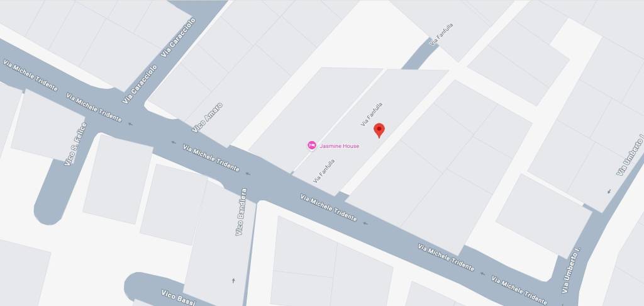Click the pink Jasmine House hotel icon
This screenshot has width=644, height=306.
(312, 145)
